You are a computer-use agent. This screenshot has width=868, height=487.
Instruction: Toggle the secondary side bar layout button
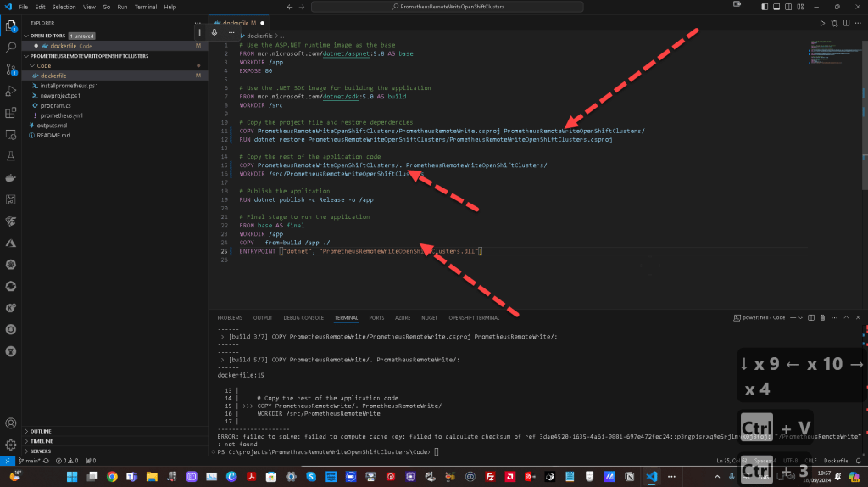click(x=788, y=7)
